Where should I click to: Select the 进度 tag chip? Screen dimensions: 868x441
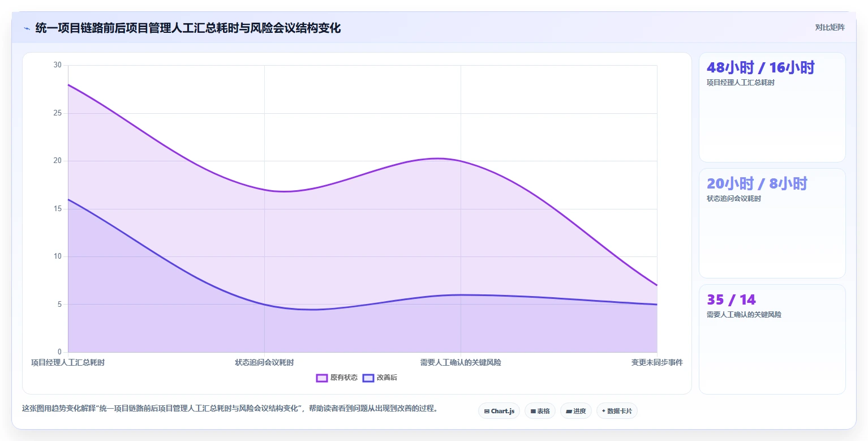pyautogui.click(x=575, y=411)
